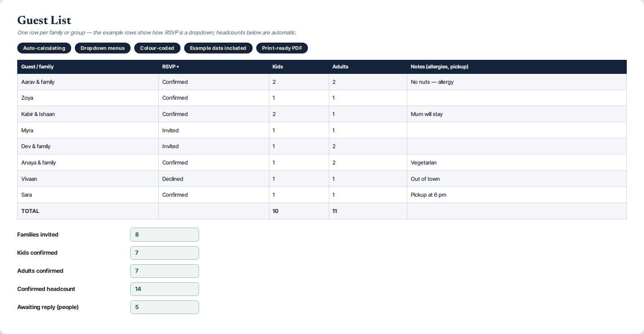Click the Confirmed headcount value 14
Screen dimensions: 644x334
point(165,289)
